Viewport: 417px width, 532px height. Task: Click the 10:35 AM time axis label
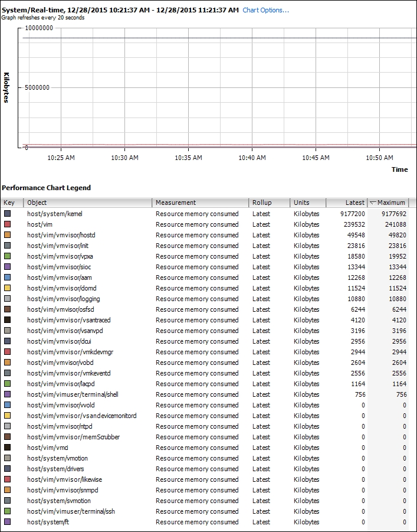[x=188, y=158]
